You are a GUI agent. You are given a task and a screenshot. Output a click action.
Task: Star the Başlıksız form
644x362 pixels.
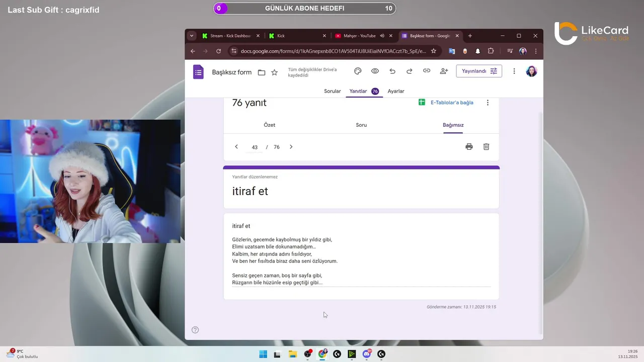274,72
